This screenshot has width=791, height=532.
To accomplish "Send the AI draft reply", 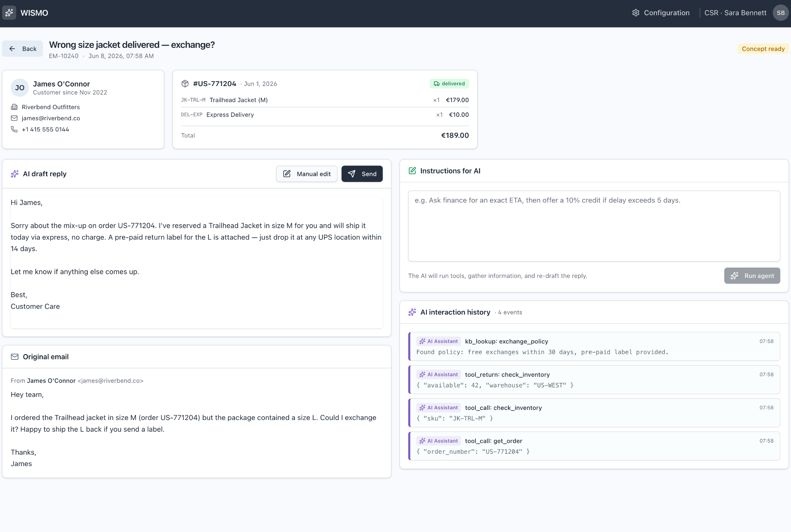I will [362, 174].
